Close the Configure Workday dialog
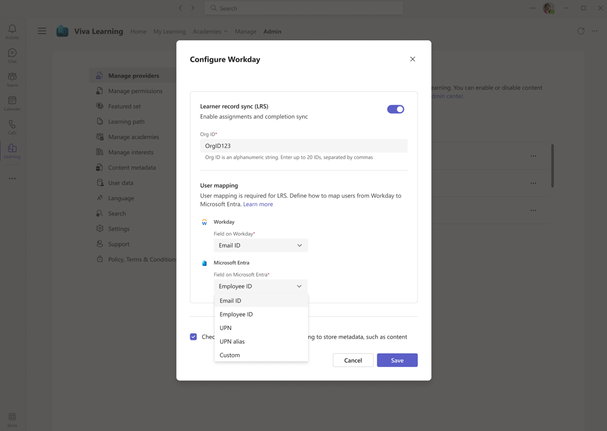Viewport: 607px width, 431px height. 412,59
